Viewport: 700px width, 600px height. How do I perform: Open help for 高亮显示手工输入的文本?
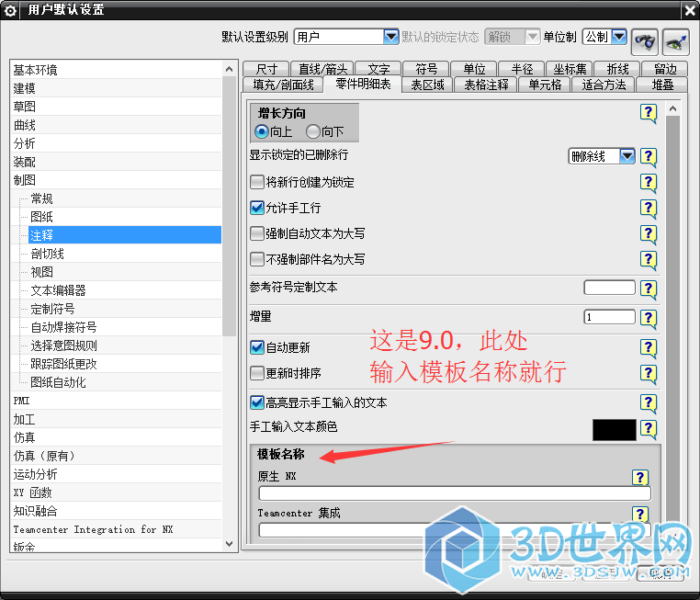pyautogui.click(x=649, y=403)
